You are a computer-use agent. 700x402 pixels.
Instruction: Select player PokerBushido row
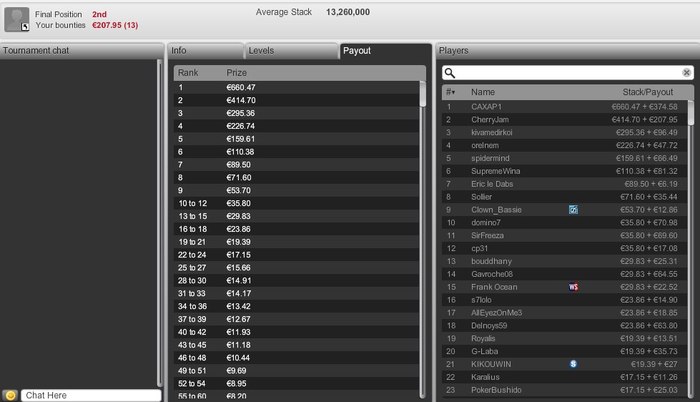click(565, 390)
